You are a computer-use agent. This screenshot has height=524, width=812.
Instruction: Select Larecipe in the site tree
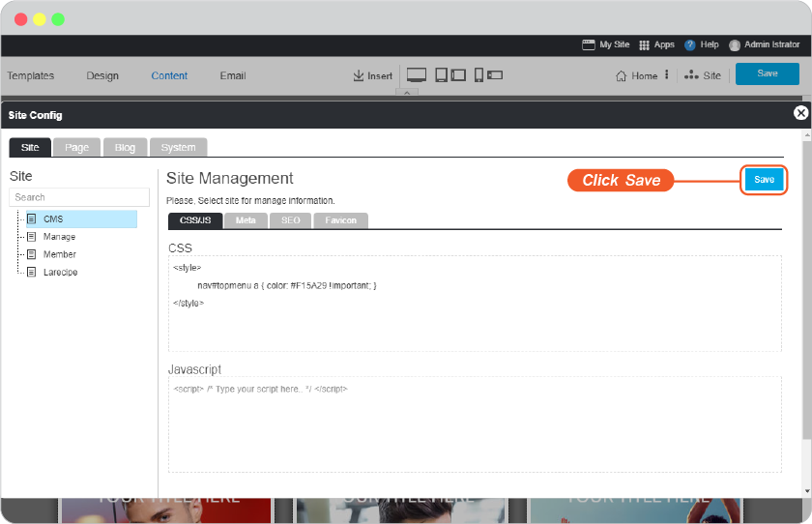click(61, 272)
